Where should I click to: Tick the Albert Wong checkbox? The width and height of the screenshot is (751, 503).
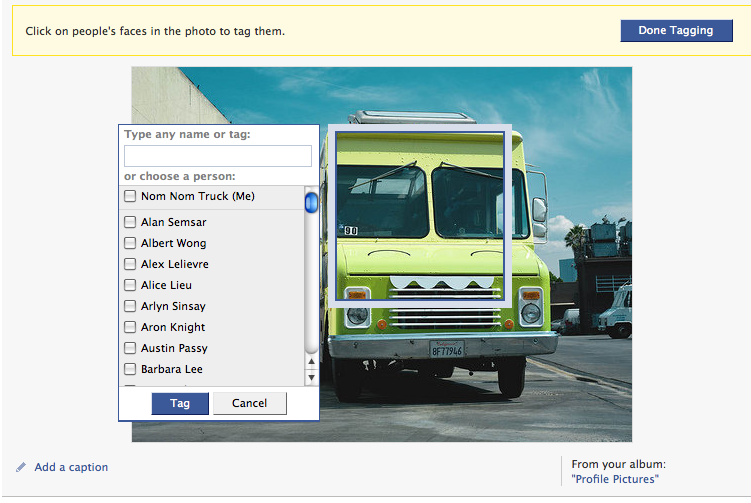[130, 243]
